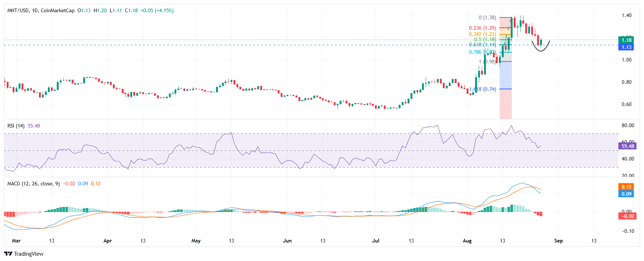Click the Fibonacci 0 (1.38) level label
Image resolution: width=644 pixels, height=261 pixels.
487,17
